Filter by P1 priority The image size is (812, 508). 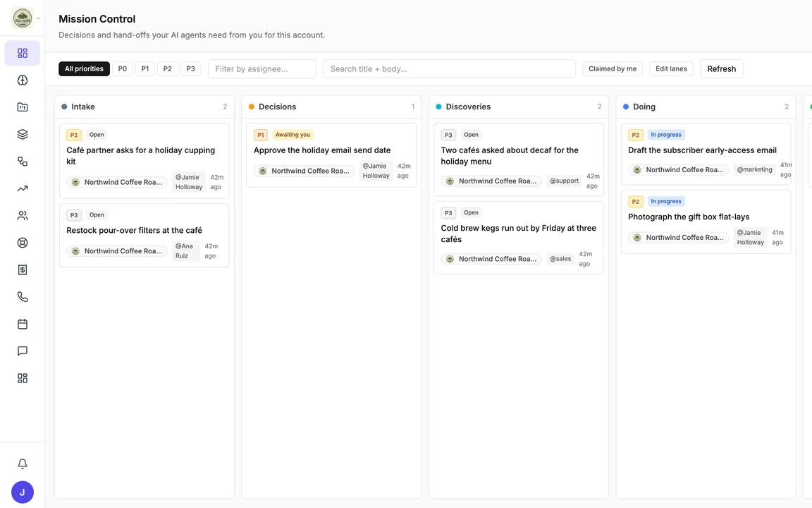[145, 69]
